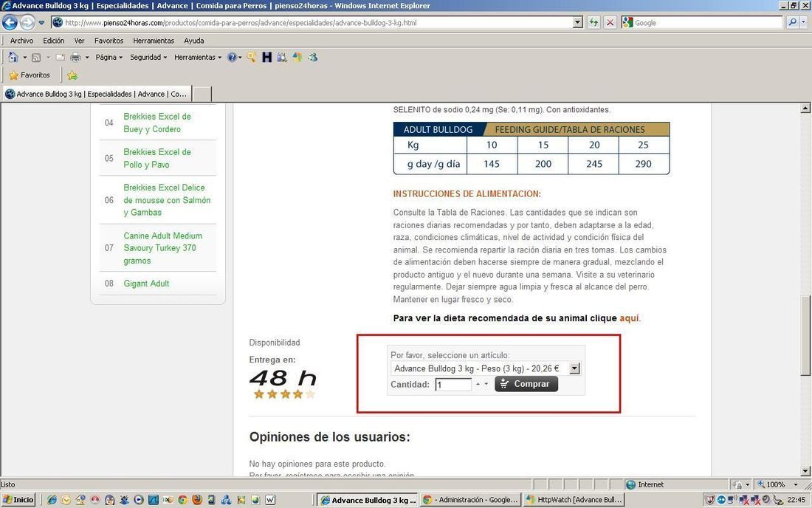Click the page scrollbar down arrow
The image size is (812, 508).
(x=805, y=471)
